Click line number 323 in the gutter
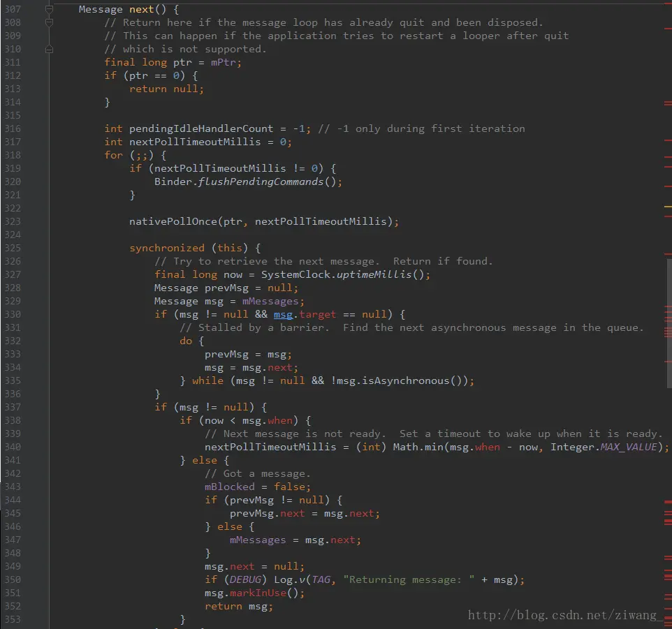Screen dimensions: 672x629 click(13, 221)
